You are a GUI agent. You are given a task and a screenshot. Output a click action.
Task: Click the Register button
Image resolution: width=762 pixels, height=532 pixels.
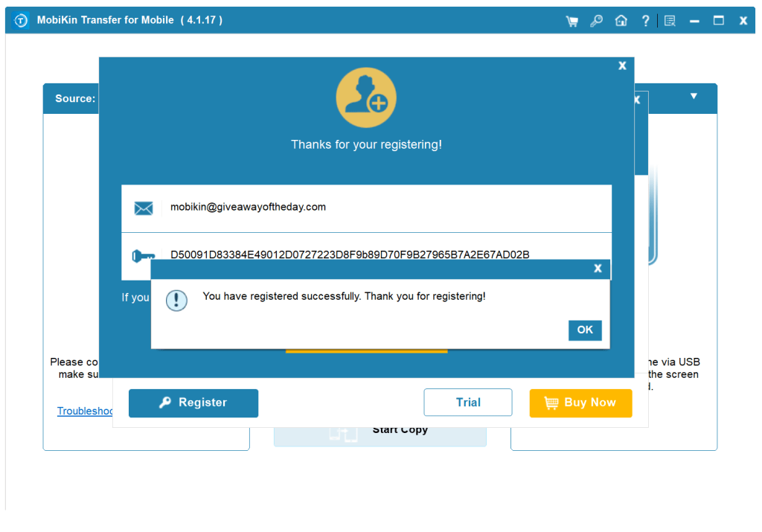click(193, 403)
